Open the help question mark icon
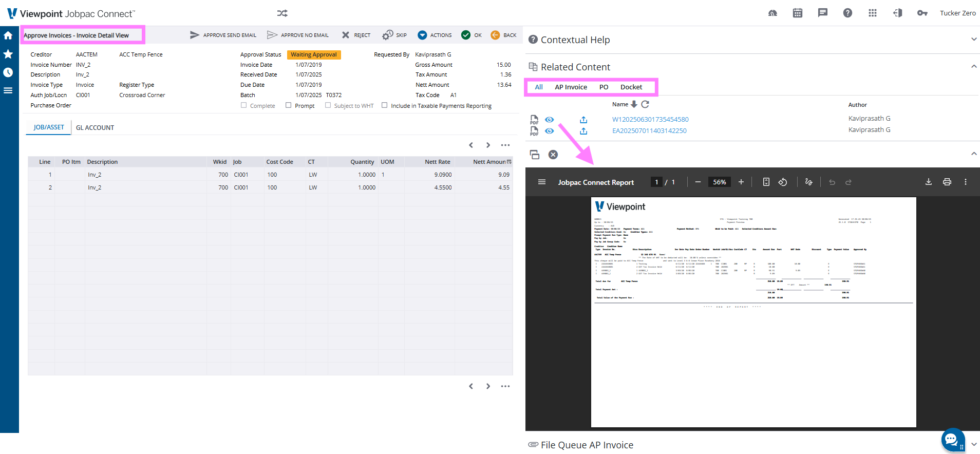This screenshot has height=454, width=980. pos(847,13)
